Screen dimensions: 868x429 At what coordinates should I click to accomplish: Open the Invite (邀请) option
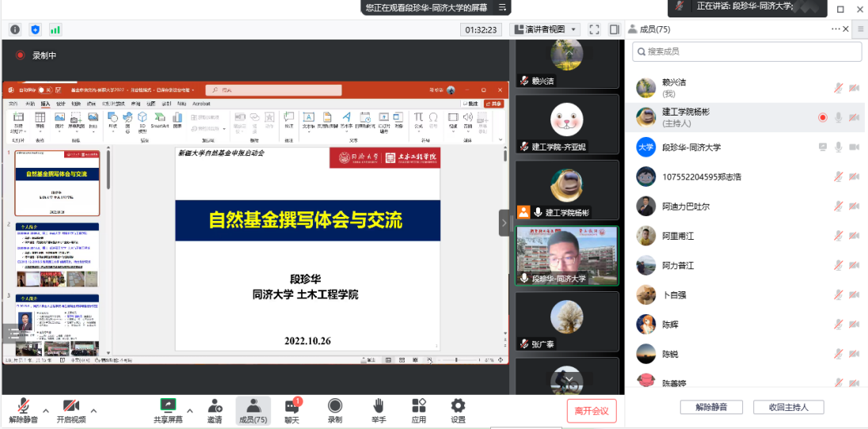(214, 410)
